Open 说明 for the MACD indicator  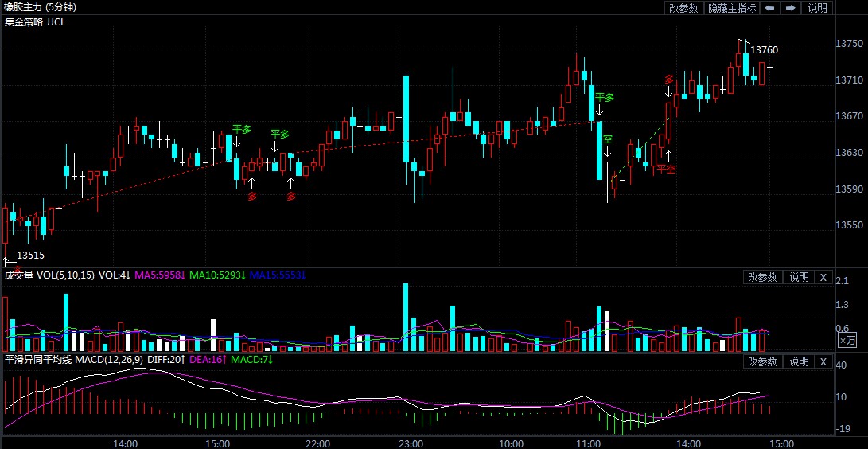(x=799, y=361)
